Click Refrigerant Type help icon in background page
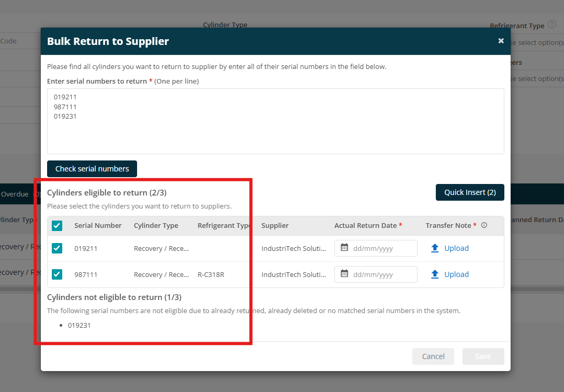Viewport: 564px width, 392px height. (x=552, y=25)
